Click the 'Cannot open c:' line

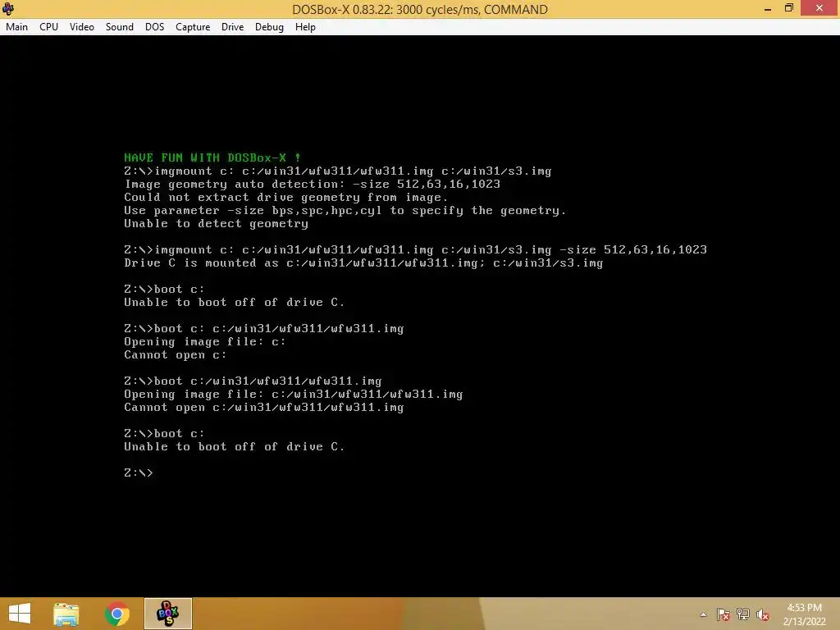(x=176, y=354)
